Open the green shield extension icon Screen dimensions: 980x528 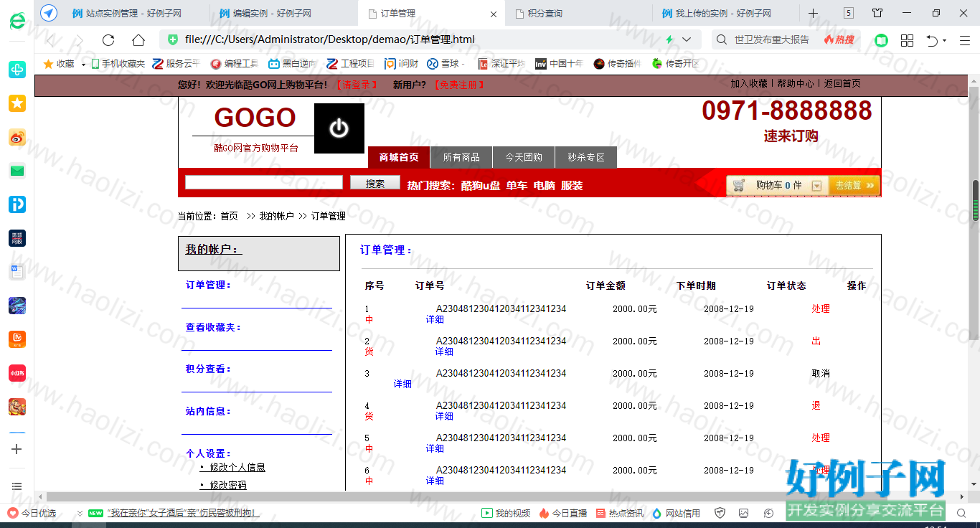(881, 40)
